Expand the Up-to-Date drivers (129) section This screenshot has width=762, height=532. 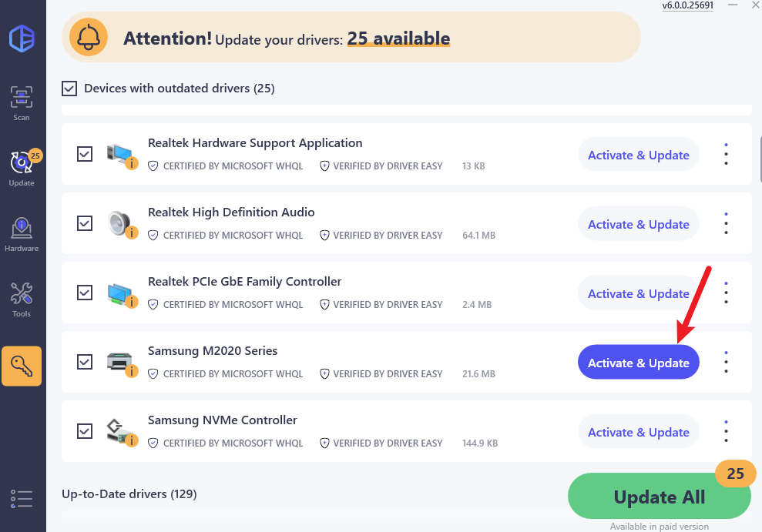(x=129, y=494)
